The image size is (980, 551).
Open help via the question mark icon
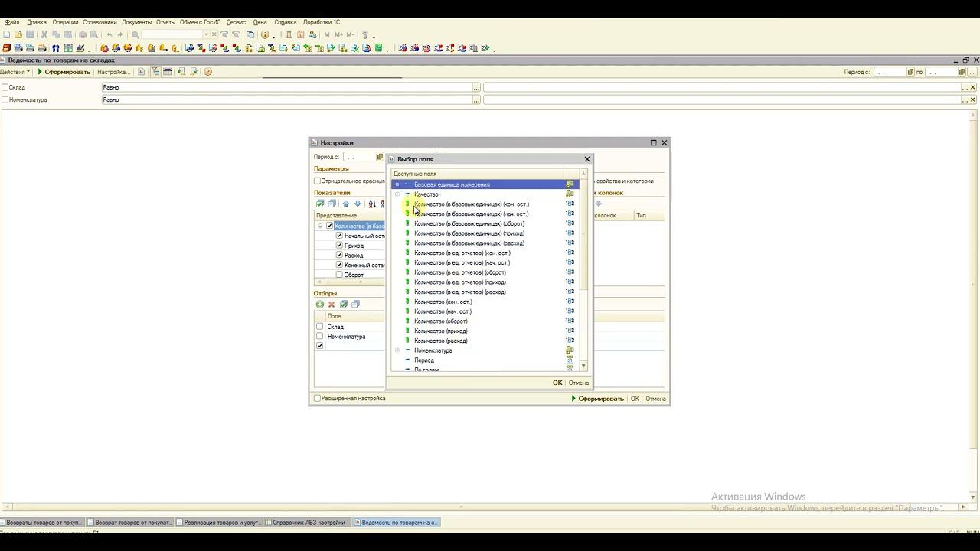[207, 72]
